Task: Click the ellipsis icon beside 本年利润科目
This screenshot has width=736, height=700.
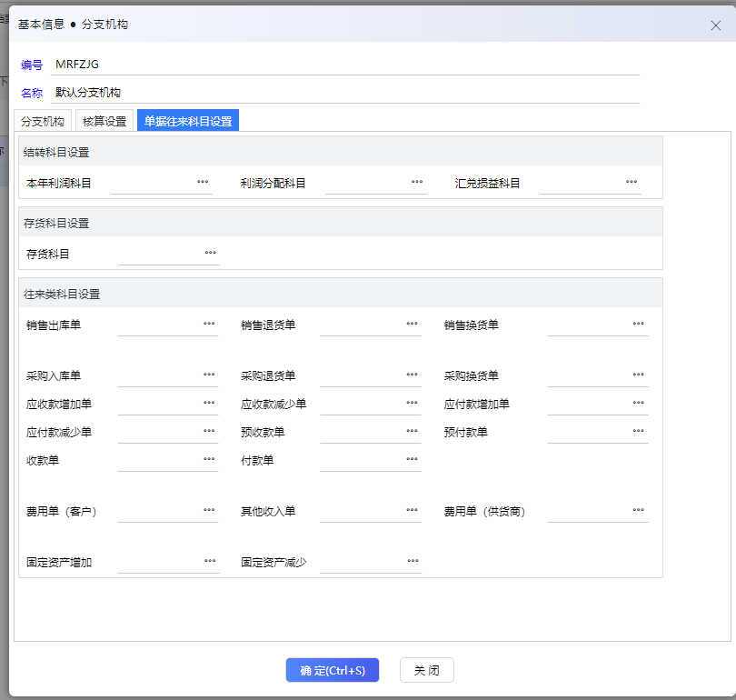Action: [203, 182]
